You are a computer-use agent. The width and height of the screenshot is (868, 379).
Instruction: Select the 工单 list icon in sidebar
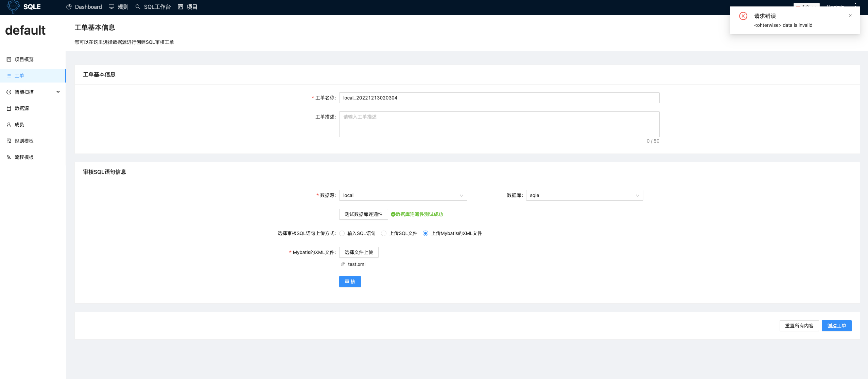9,75
